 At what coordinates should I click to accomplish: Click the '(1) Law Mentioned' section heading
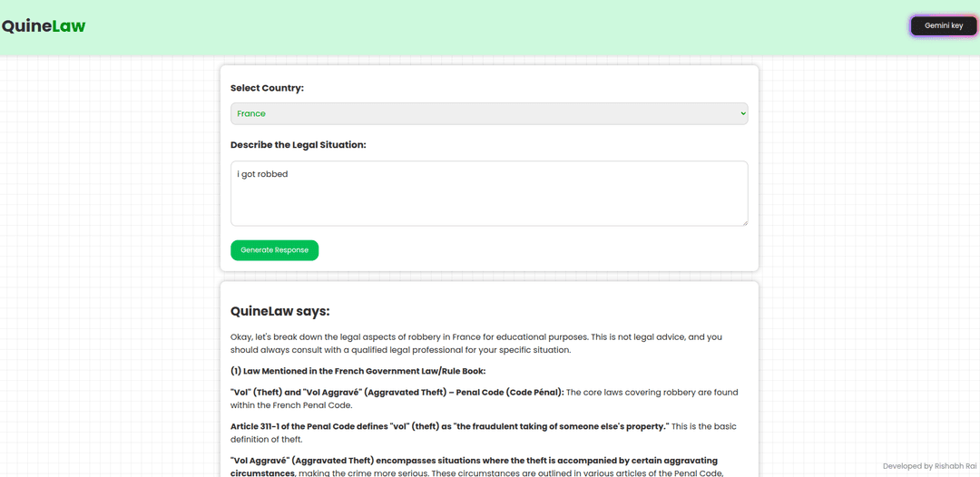(358, 370)
